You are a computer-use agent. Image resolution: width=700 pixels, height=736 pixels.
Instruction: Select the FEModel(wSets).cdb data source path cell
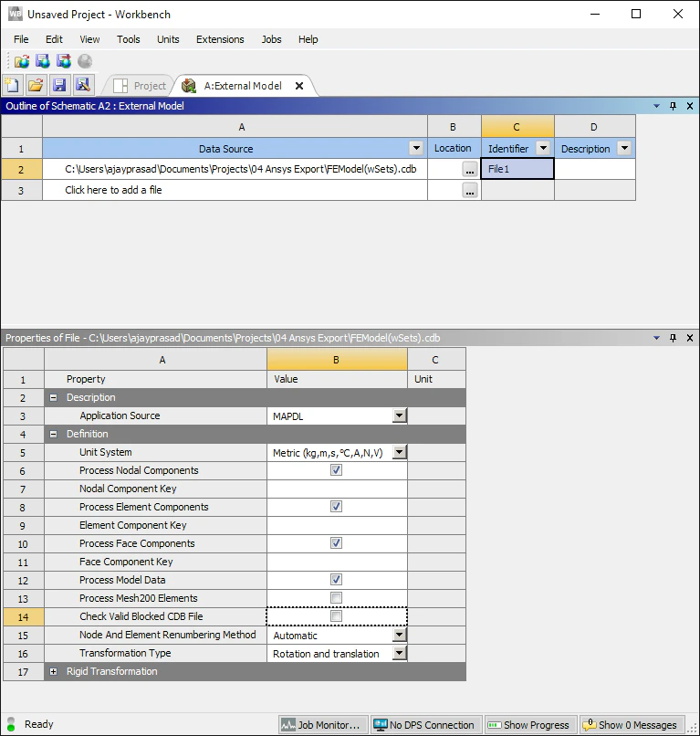[x=235, y=169]
